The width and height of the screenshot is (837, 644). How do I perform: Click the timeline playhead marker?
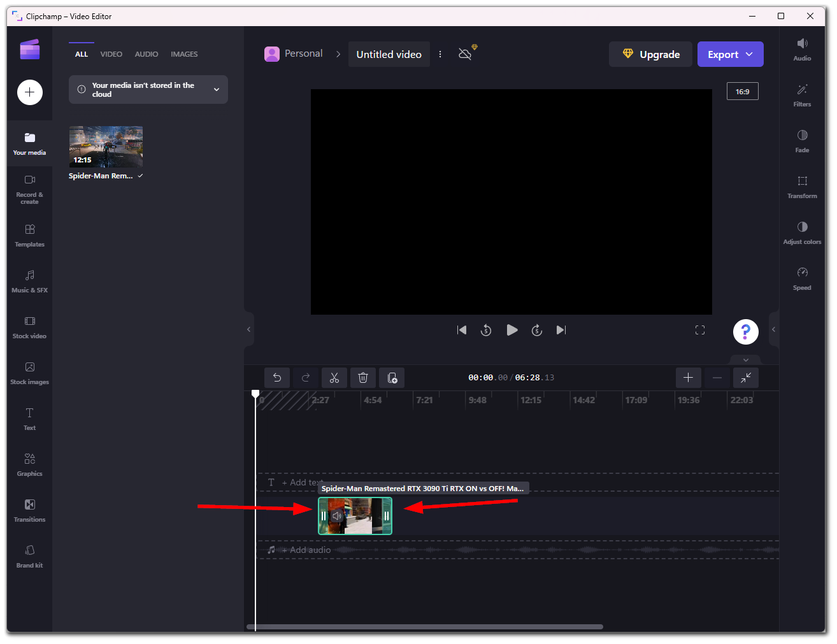click(255, 394)
